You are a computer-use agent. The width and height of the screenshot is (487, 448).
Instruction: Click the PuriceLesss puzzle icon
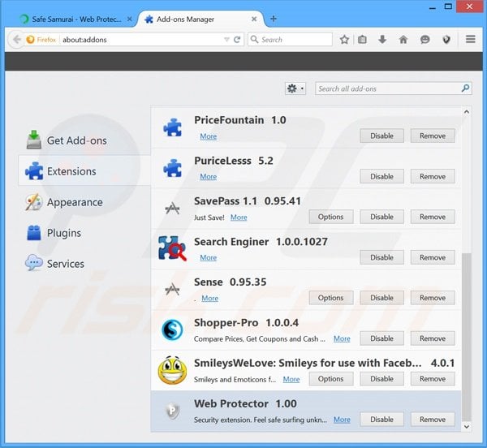[172, 168]
